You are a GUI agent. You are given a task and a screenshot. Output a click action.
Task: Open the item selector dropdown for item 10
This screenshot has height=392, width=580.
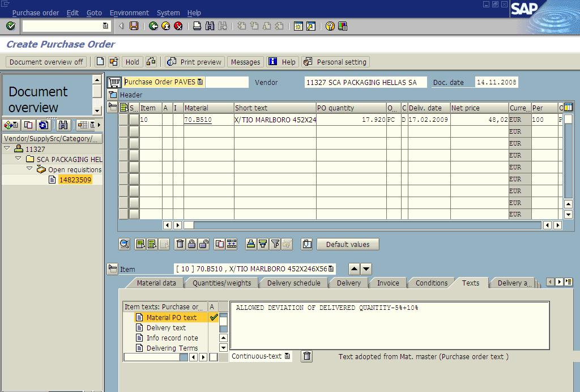(x=331, y=269)
